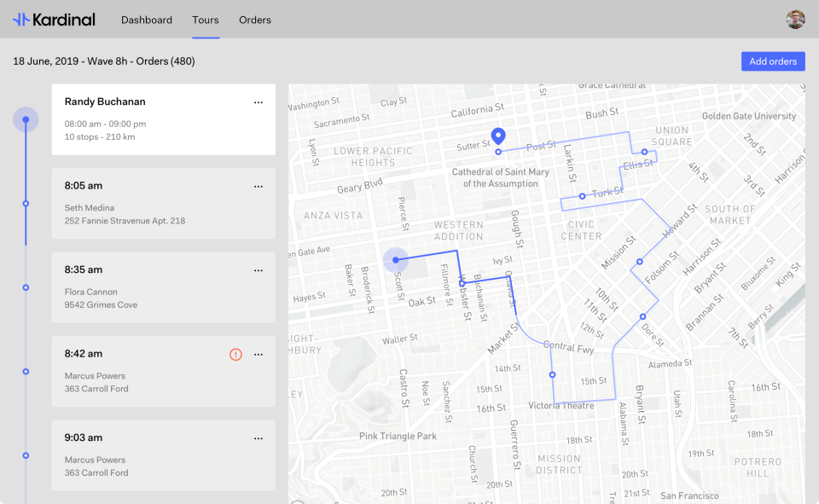Click the Kardinal logo
Image resolution: width=819 pixels, height=504 pixels.
tap(54, 20)
